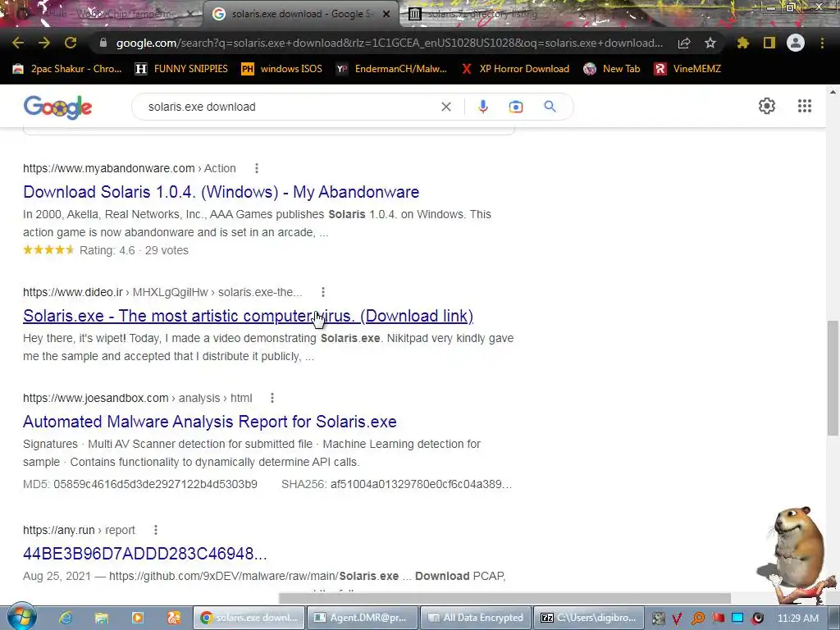Viewport: 840px width, 630px height.
Task: Click the 4.6 star rating stars
Action: pyautogui.click(x=48, y=250)
